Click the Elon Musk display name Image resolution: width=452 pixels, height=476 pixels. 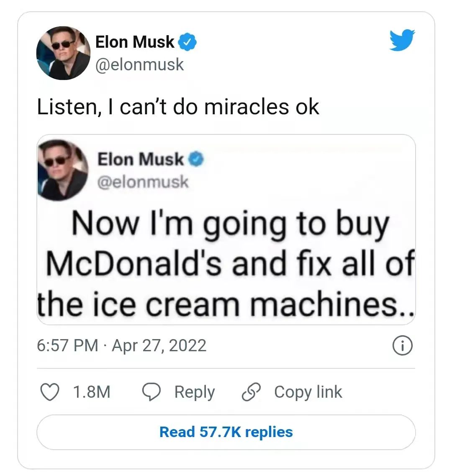point(135,42)
